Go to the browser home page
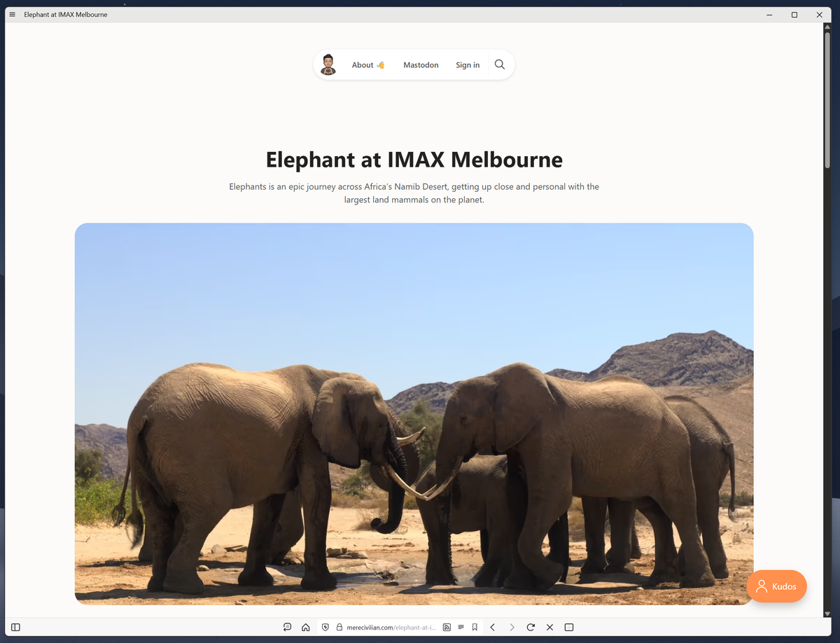The height and width of the screenshot is (643, 840). [x=305, y=627]
